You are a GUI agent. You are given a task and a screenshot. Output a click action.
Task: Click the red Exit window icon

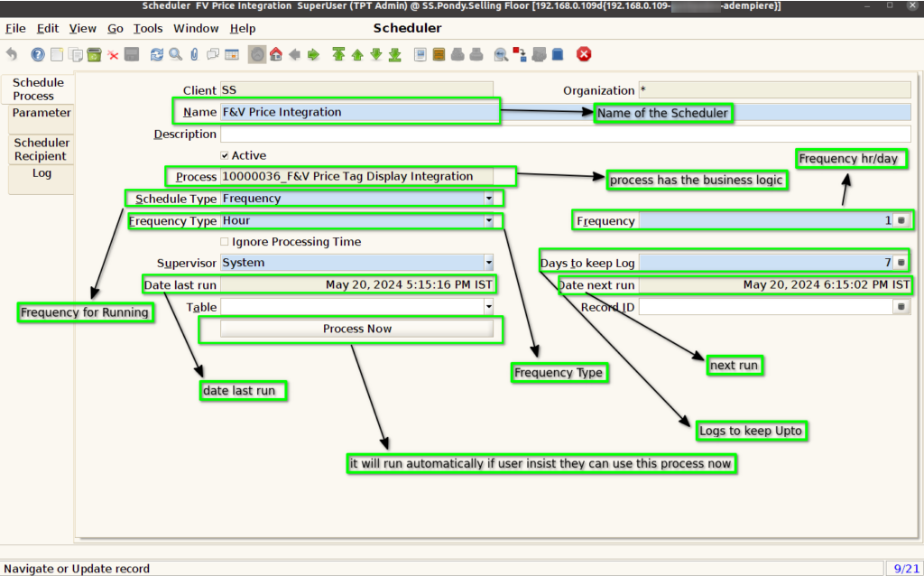pos(584,54)
